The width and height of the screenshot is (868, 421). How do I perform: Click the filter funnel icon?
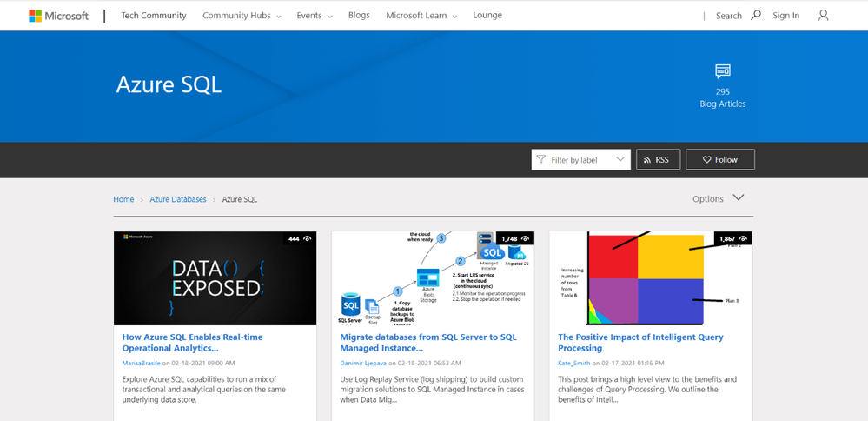coord(540,159)
